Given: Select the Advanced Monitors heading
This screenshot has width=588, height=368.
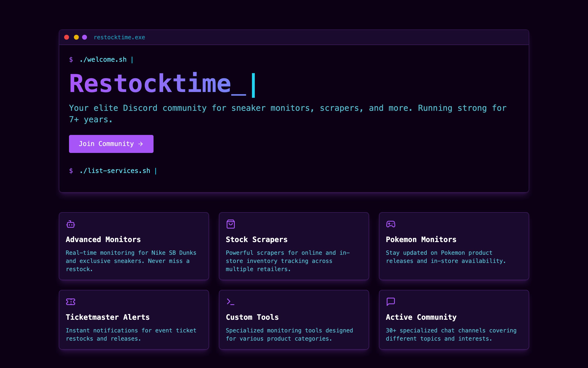Looking at the screenshot, I should point(103,239).
